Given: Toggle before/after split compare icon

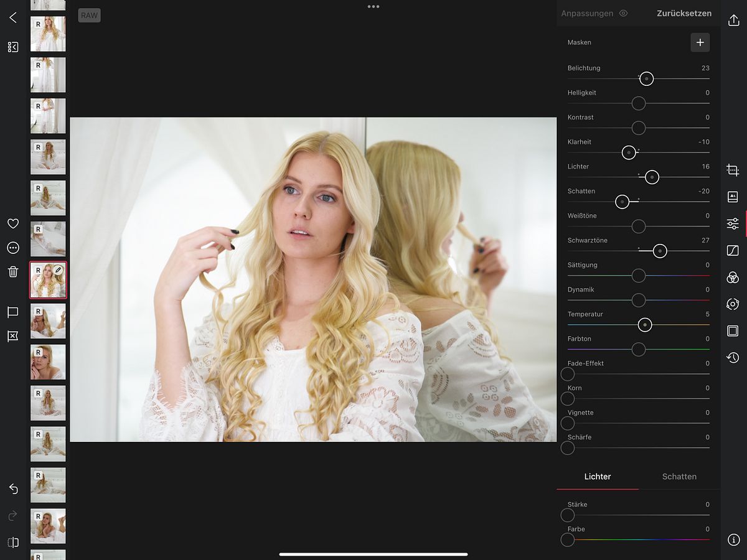Looking at the screenshot, I should coord(13,543).
